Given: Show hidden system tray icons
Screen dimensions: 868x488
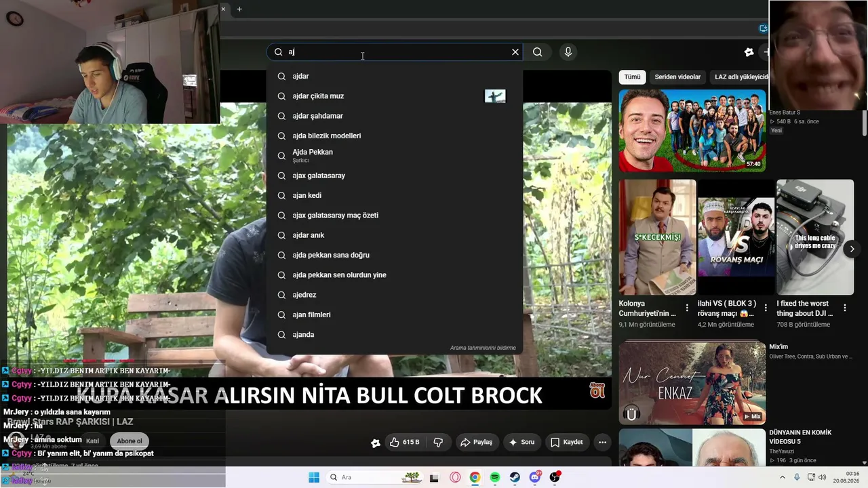Looking at the screenshot, I should (783, 477).
